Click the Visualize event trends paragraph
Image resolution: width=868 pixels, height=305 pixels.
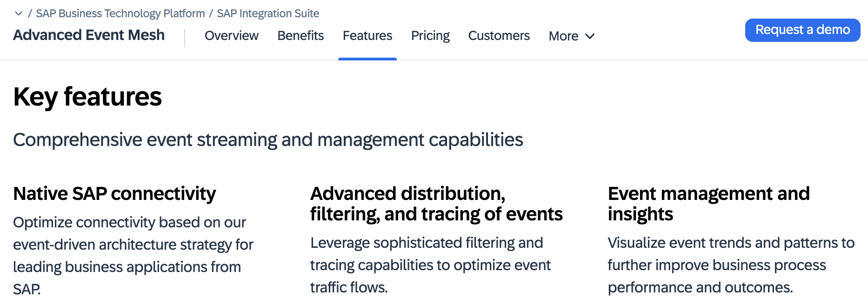(731, 265)
